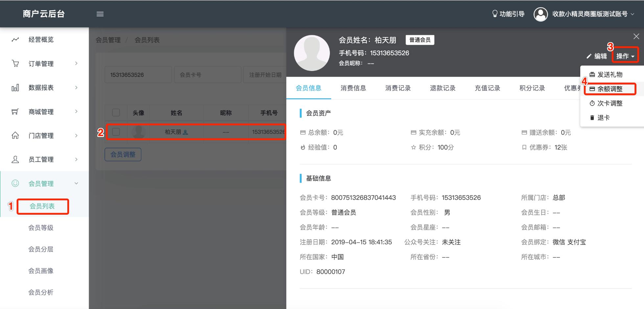Click the 订单管理 cart icon
Viewport: 644px width, 309px height.
pos(15,63)
